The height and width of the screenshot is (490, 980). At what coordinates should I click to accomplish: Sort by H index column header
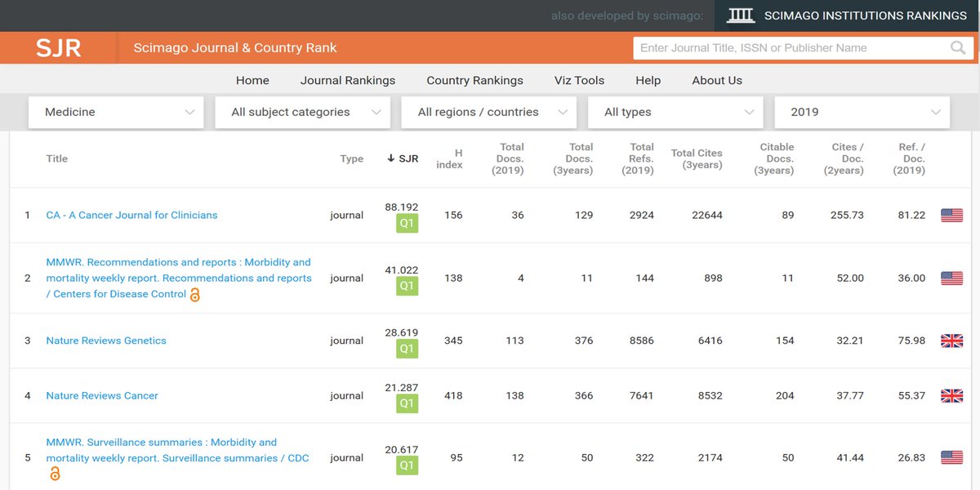click(449, 159)
